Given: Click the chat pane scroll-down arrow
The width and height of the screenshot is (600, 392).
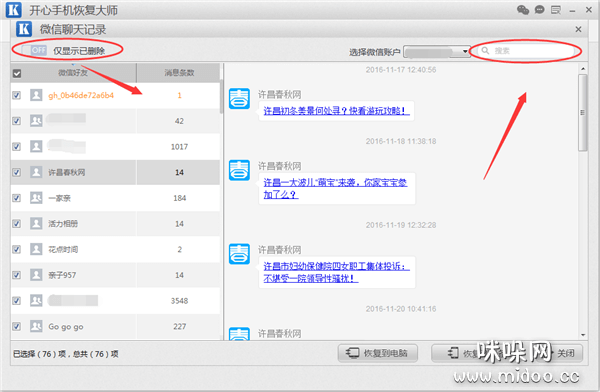Looking at the screenshot, I should (x=583, y=335).
